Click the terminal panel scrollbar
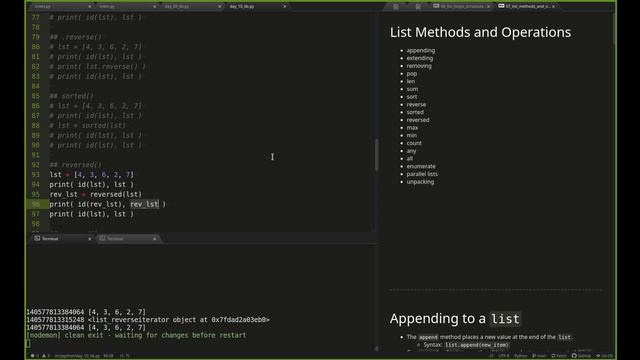Image resolution: width=640 pixels, height=360 pixels. [x=376, y=348]
